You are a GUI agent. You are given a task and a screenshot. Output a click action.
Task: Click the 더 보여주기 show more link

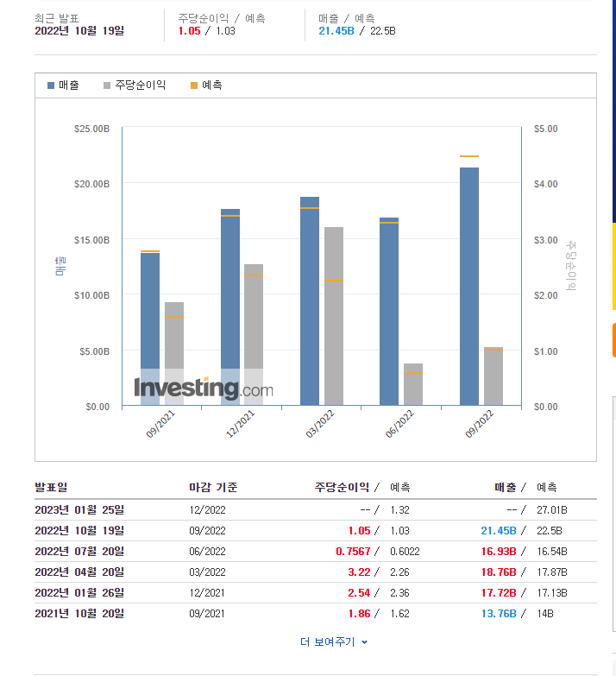327,642
